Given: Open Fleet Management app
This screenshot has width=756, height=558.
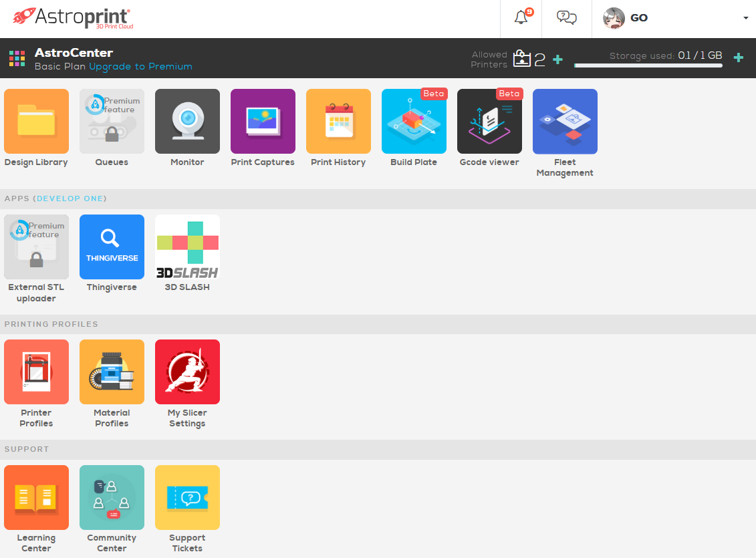Looking at the screenshot, I should coord(565,121).
